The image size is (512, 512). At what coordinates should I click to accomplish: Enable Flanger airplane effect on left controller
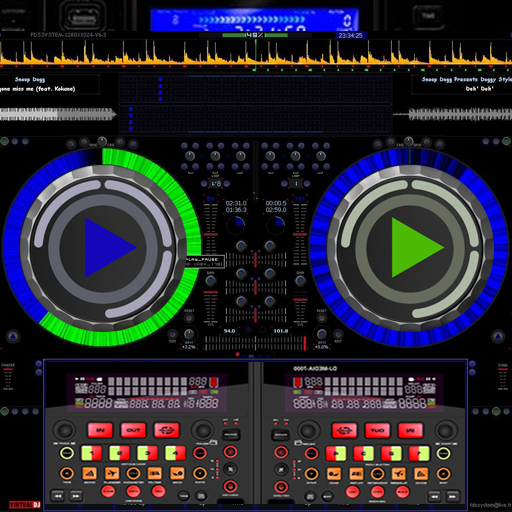click(112, 473)
